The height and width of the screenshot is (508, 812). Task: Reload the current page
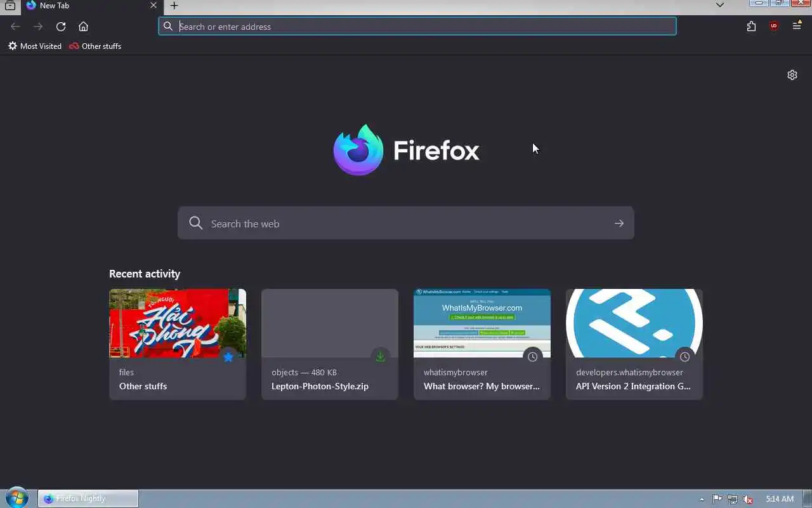coord(61,27)
